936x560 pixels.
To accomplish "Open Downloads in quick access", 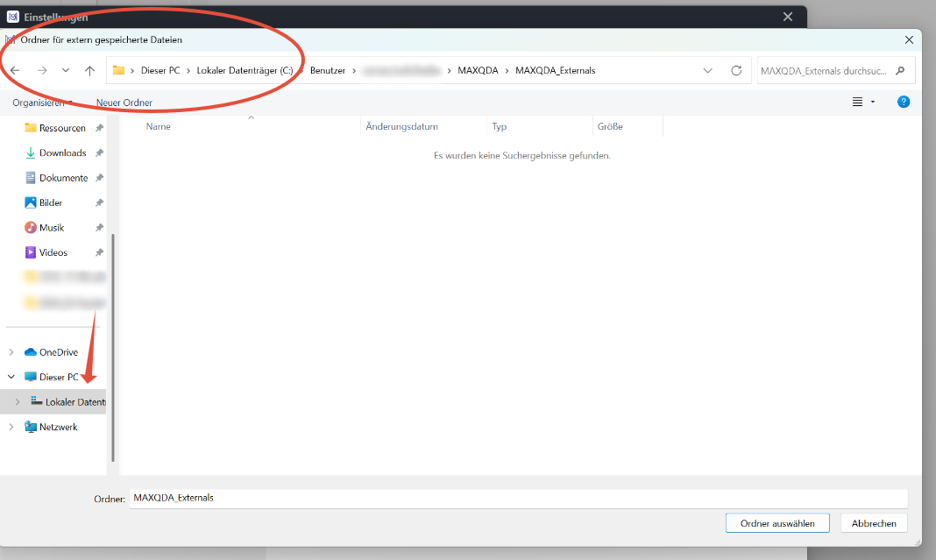I will (63, 152).
